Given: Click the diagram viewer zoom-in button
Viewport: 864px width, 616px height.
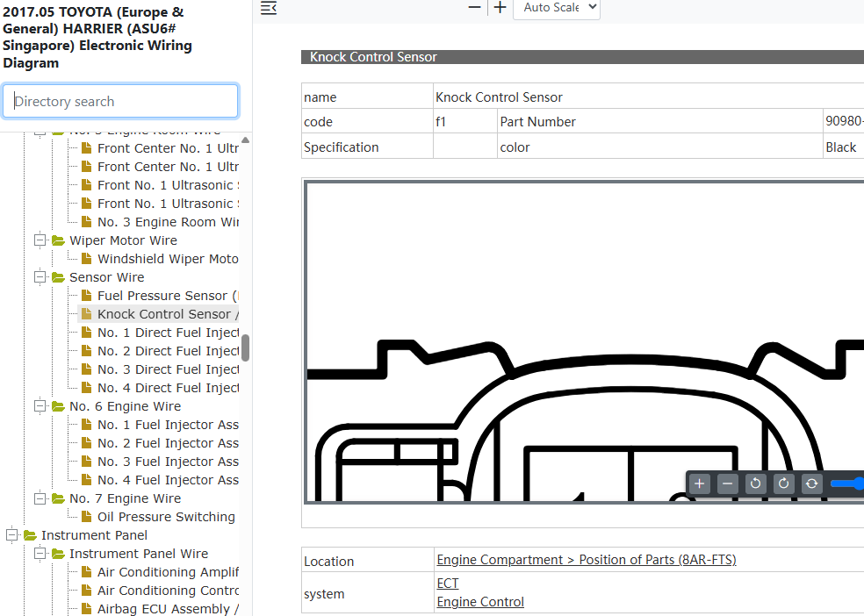Looking at the screenshot, I should [x=699, y=483].
